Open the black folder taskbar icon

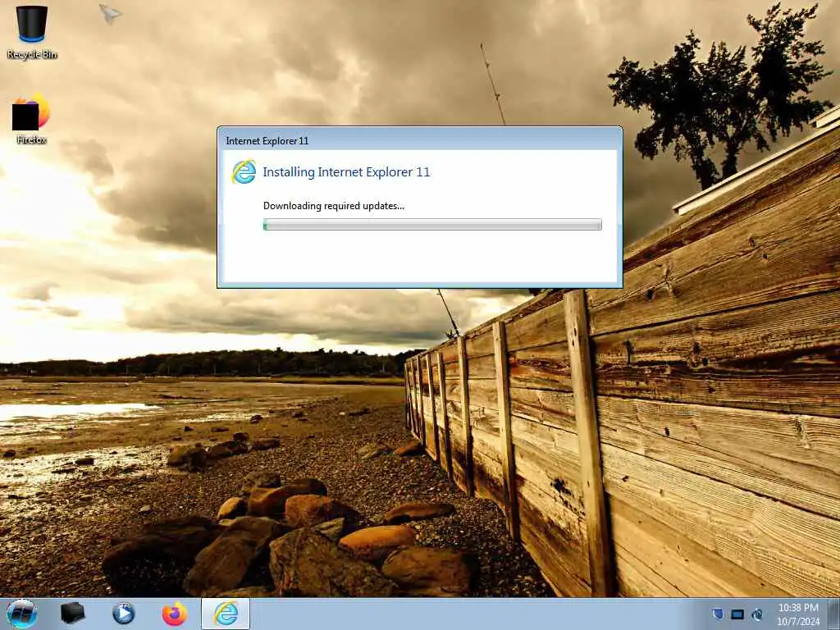(x=72, y=614)
